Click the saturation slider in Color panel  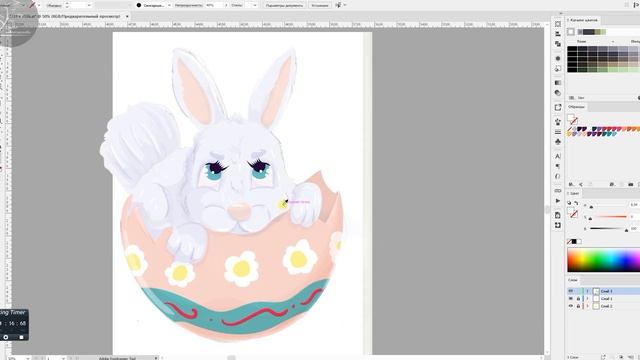coord(608,217)
